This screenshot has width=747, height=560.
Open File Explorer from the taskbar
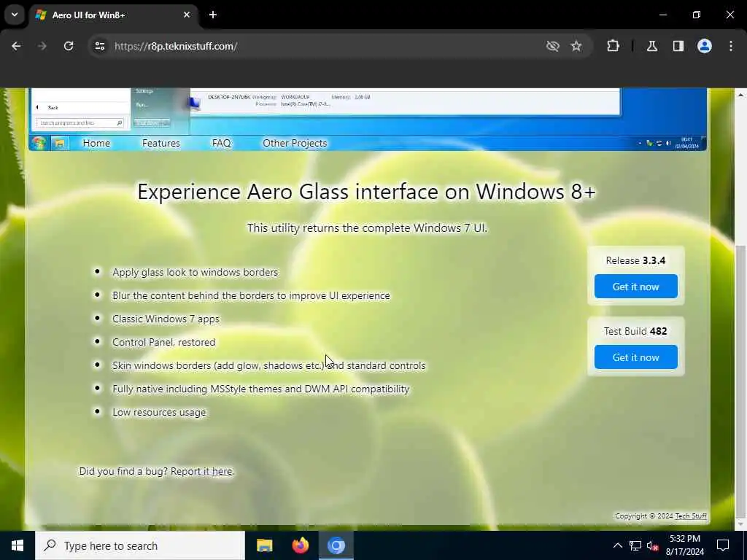coord(264,545)
